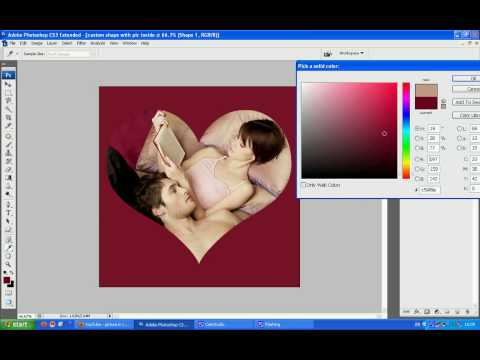Select the Move tool

(8, 84)
